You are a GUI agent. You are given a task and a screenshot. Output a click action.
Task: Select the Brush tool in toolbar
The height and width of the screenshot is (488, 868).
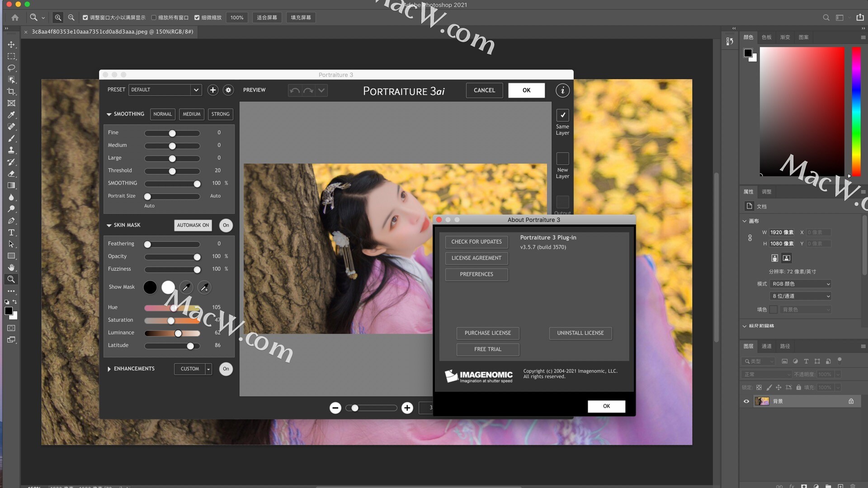point(11,138)
